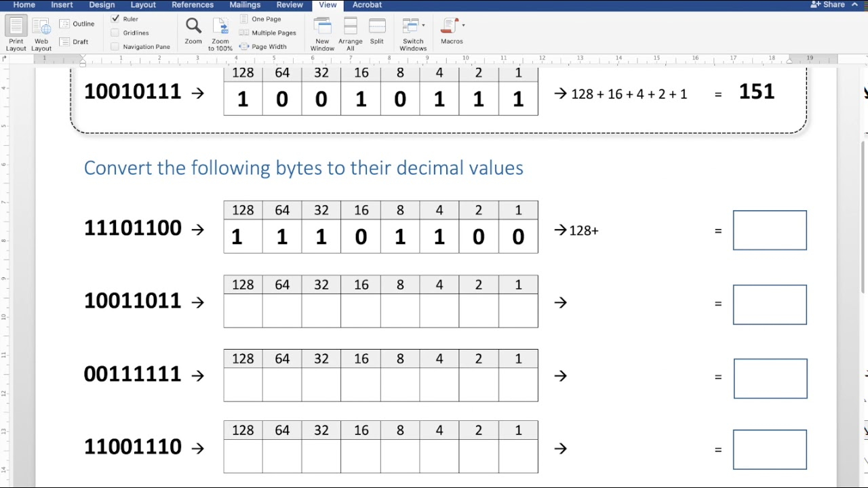Uncheck the Ruler option
Image resolution: width=868 pixels, height=488 pixels.
point(115,18)
